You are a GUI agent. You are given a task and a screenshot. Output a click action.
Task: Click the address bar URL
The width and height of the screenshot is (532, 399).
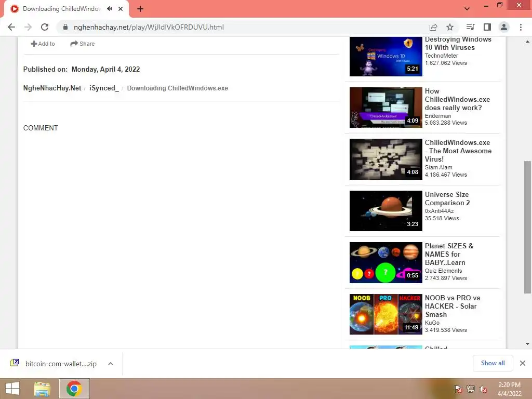click(x=149, y=27)
